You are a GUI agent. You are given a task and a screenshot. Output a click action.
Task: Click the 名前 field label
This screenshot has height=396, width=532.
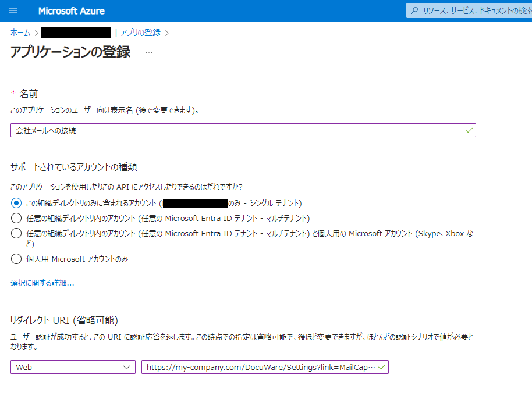[x=29, y=94]
